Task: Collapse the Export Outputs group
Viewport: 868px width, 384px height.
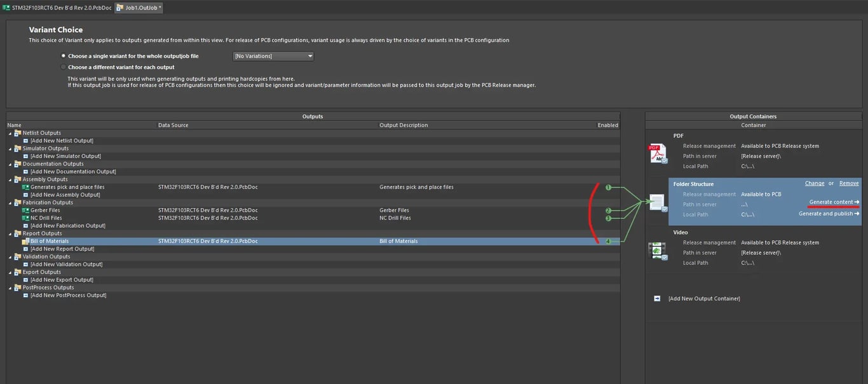Action: tap(10, 272)
